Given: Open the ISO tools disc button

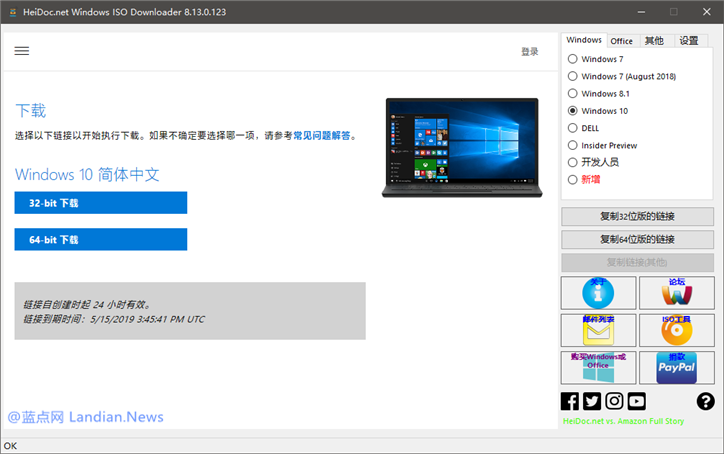Looking at the screenshot, I should (677, 330).
